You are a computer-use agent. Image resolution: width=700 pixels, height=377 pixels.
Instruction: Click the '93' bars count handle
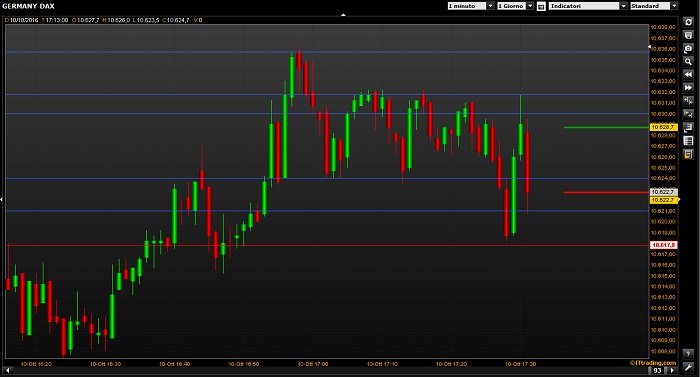(658, 370)
